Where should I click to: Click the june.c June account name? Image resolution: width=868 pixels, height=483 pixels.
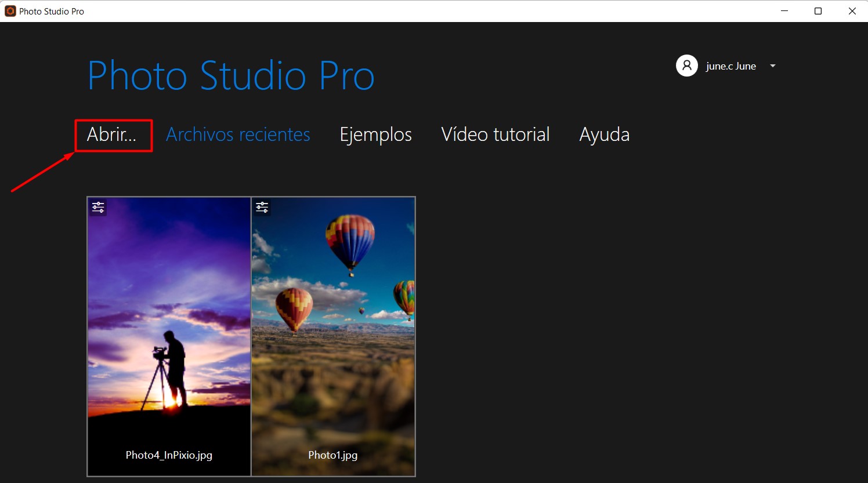(730, 66)
